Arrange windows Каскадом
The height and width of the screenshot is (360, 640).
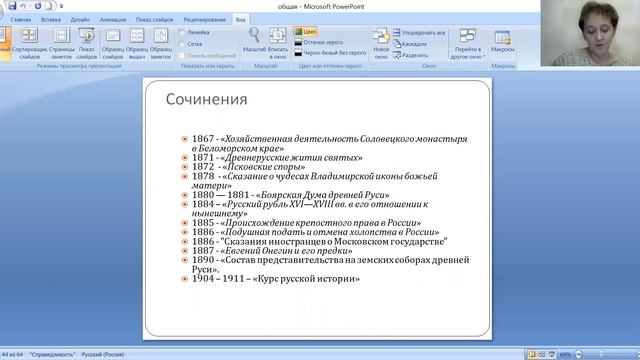pyautogui.click(x=410, y=44)
